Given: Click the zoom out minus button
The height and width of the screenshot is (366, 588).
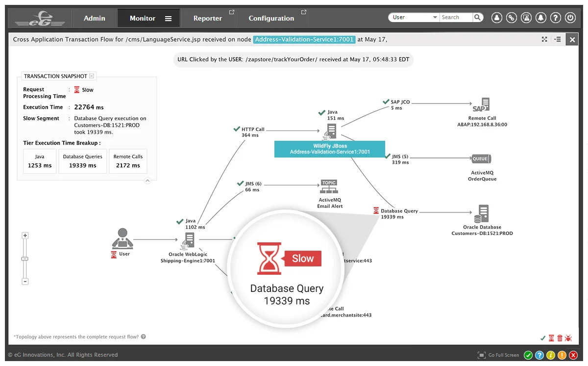Looking at the screenshot, I should [25, 282].
